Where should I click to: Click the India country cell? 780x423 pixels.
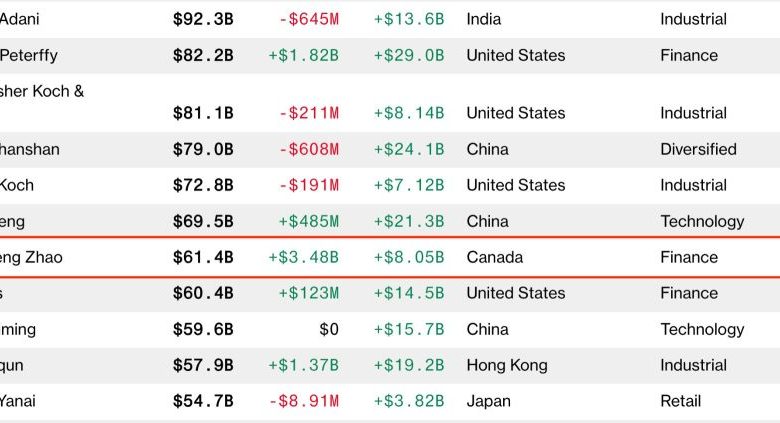484,19
